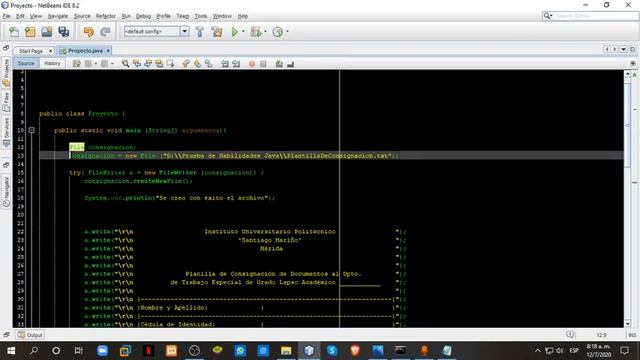
Task: Open dropdown arrow next to Debug button
Action: tap(265, 31)
